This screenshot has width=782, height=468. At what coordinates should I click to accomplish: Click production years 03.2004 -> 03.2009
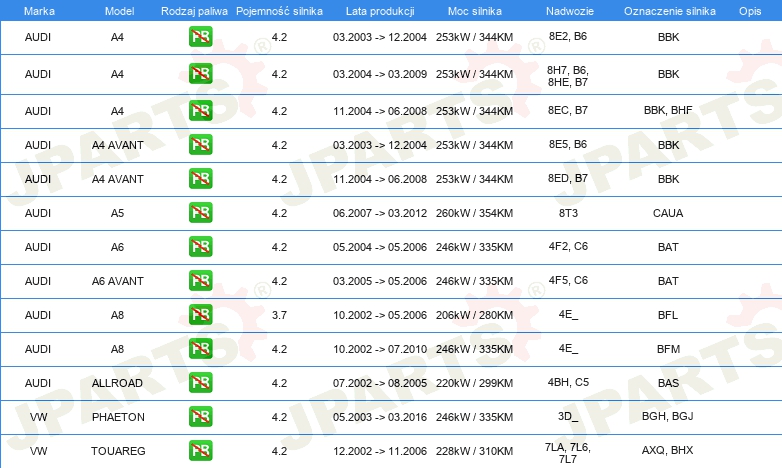380,74
